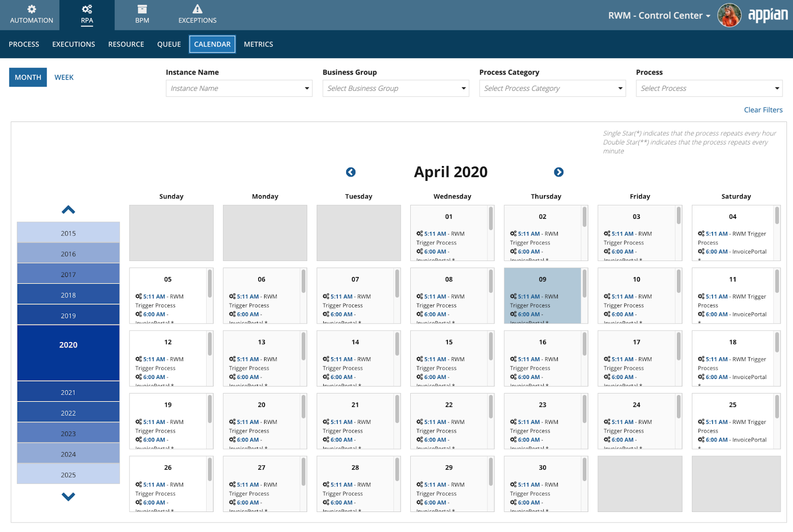Select year 2021 in the year list
Viewport: 793px width, 532px height.
pos(68,391)
